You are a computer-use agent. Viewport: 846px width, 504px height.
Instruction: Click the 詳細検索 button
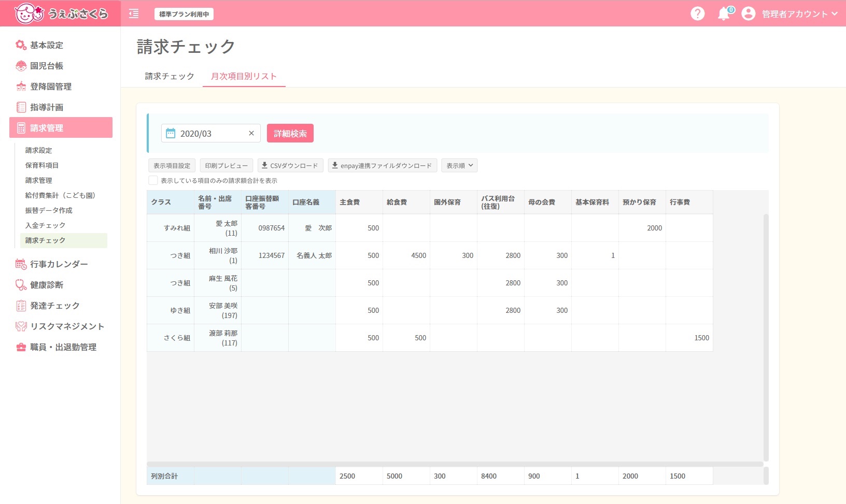click(x=290, y=133)
